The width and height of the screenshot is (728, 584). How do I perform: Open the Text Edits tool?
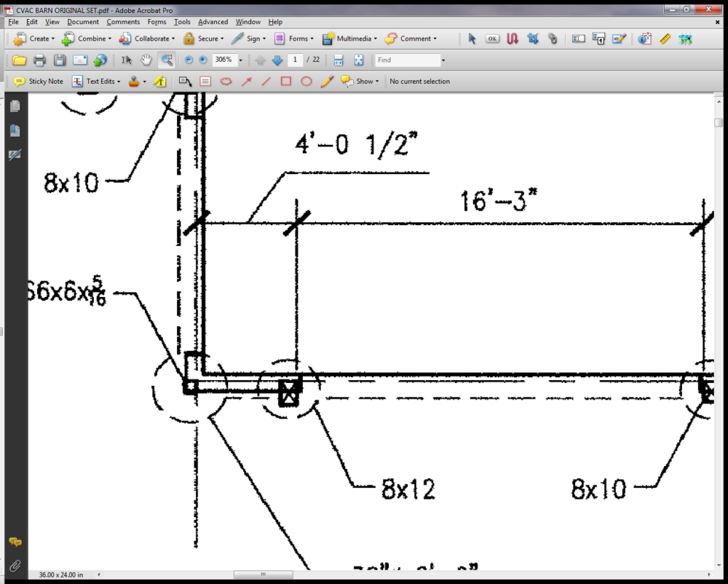[96, 81]
